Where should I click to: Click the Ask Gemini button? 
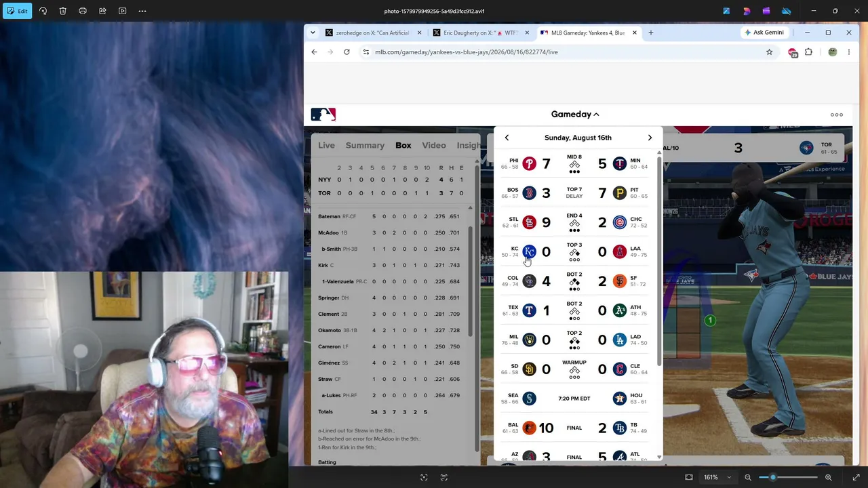point(764,33)
